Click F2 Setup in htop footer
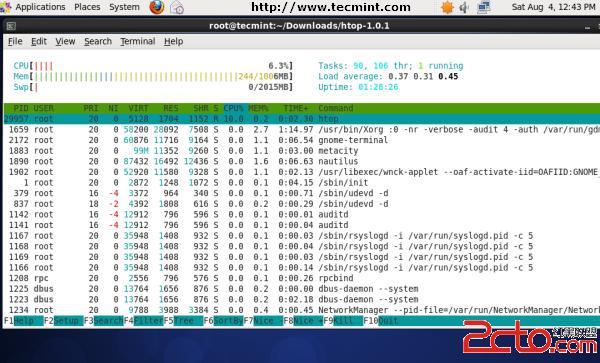600x363 pixels. coord(64,321)
